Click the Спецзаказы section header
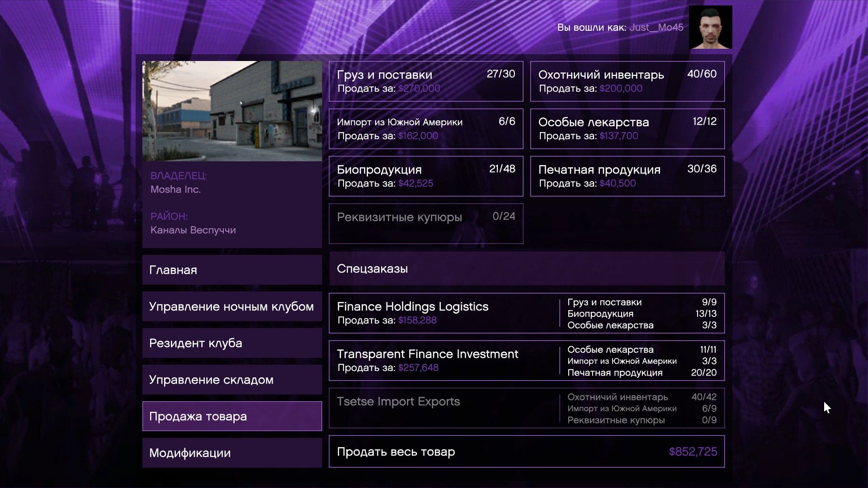This screenshot has height=488, width=868. pyautogui.click(x=527, y=269)
